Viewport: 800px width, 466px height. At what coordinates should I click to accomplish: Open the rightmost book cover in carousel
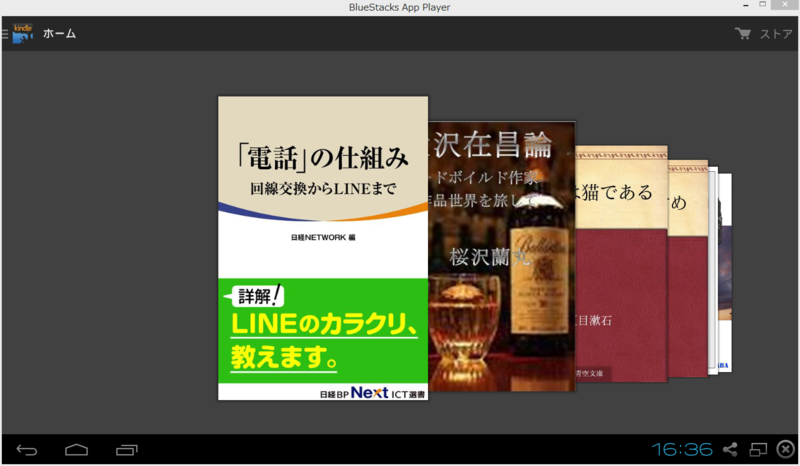coord(725,272)
